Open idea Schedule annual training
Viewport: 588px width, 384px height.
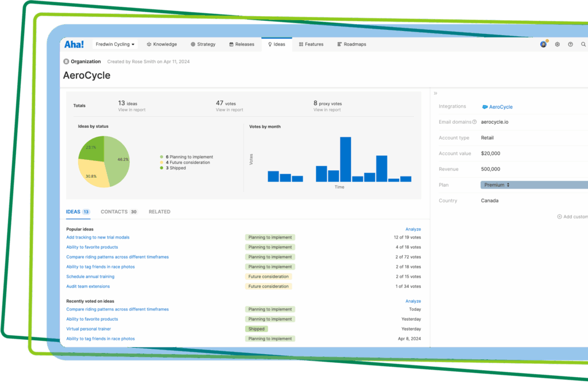point(90,277)
